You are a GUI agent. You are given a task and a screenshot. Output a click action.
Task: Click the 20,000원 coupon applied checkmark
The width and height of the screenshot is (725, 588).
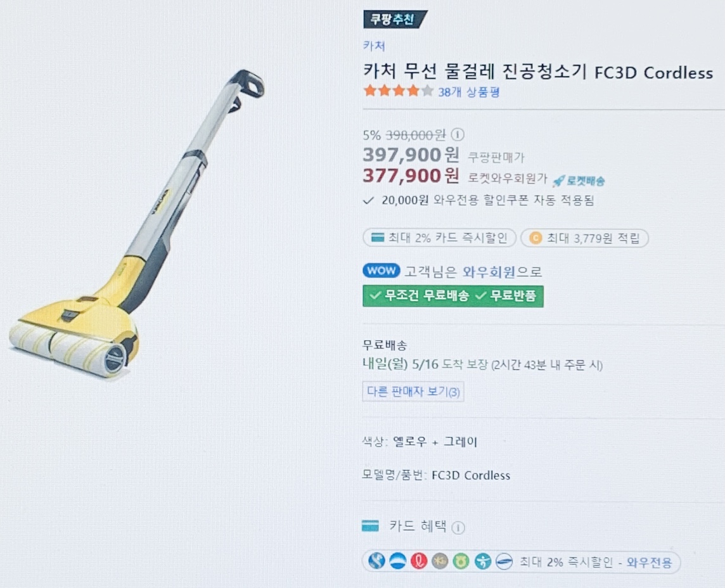(x=368, y=201)
